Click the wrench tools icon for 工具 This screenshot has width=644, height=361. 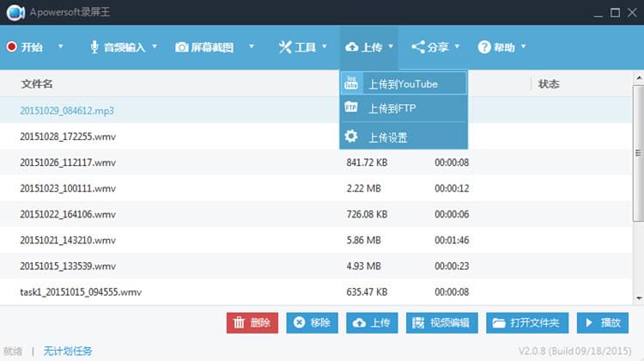tap(285, 47)
